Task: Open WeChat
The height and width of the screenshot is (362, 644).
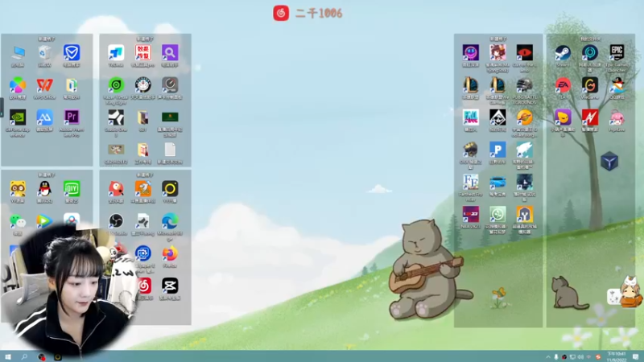Action: point(18,221)
